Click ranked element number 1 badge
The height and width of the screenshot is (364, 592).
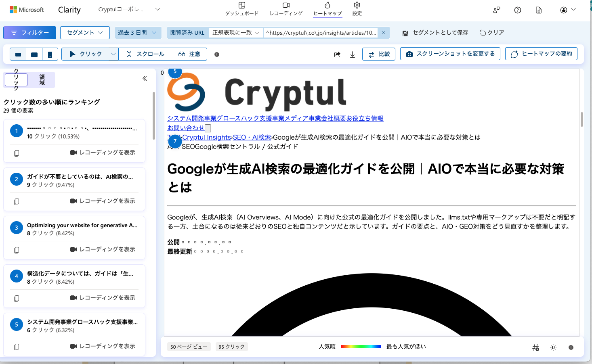[17, 131]
